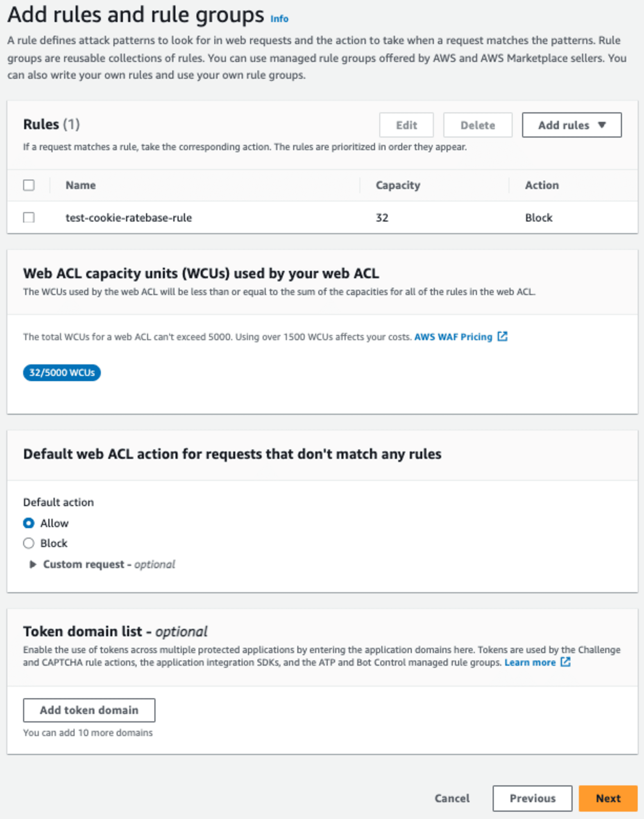Click the Cancel button

point(452,798)
